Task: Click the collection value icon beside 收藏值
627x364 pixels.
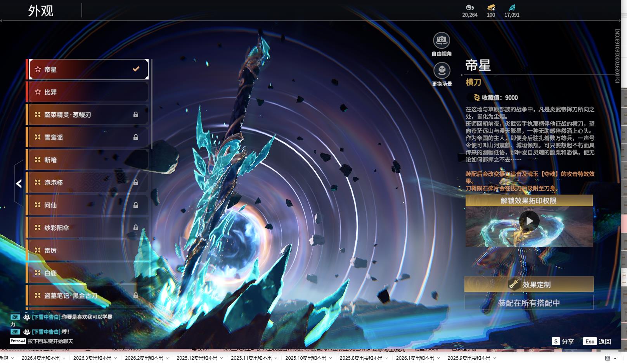Action: point(476,98)
